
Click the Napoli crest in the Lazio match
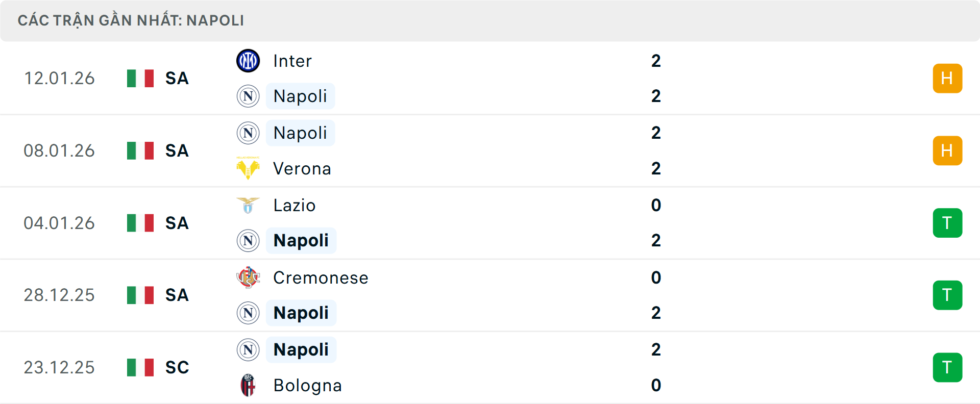(248, 240)
